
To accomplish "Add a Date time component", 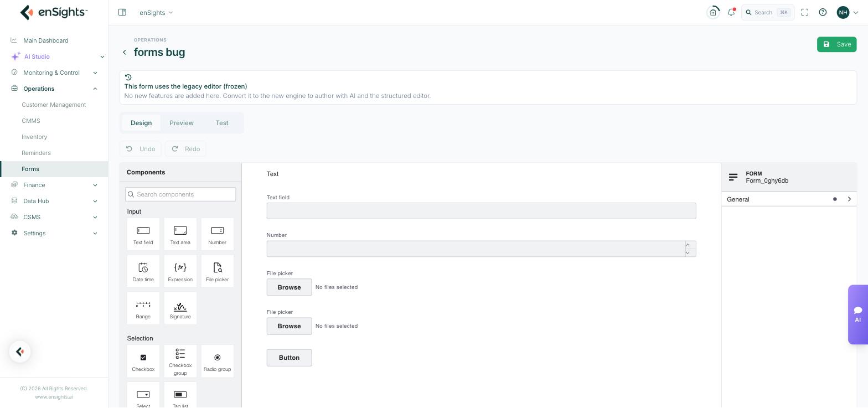I will point(143,271).
